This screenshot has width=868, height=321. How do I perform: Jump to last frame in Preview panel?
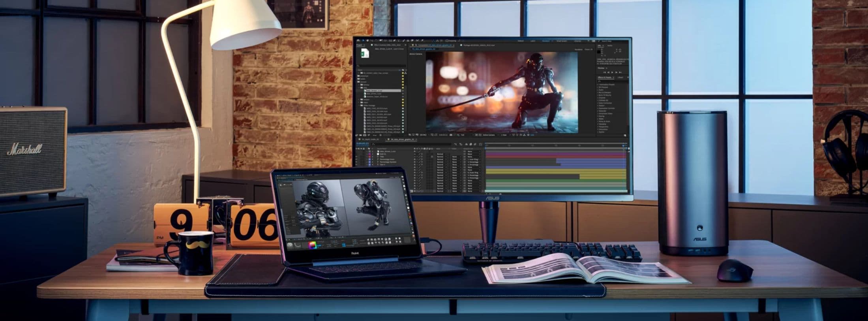(x=620, y=72)
